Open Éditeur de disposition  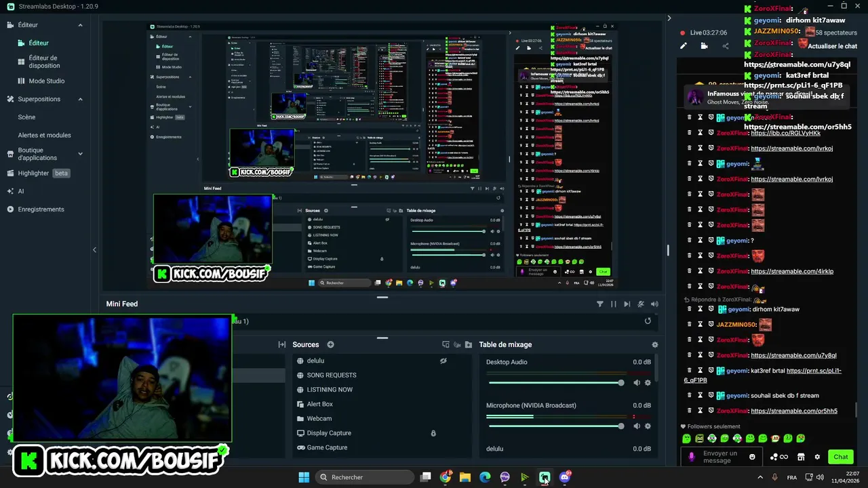43,62
